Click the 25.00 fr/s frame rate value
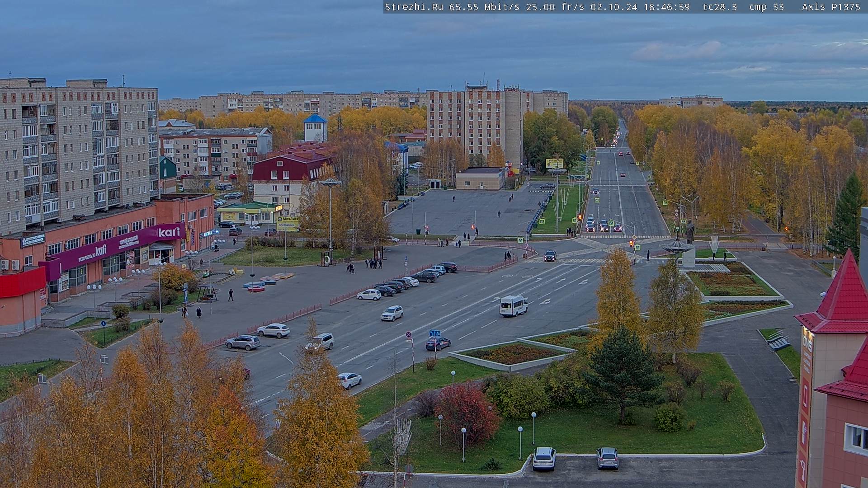 tap(555, 7)
